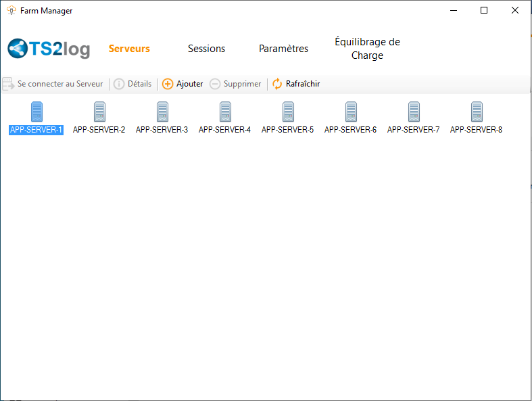Remove server using Supprimer
532x401 pixels.
coord(235,84)
